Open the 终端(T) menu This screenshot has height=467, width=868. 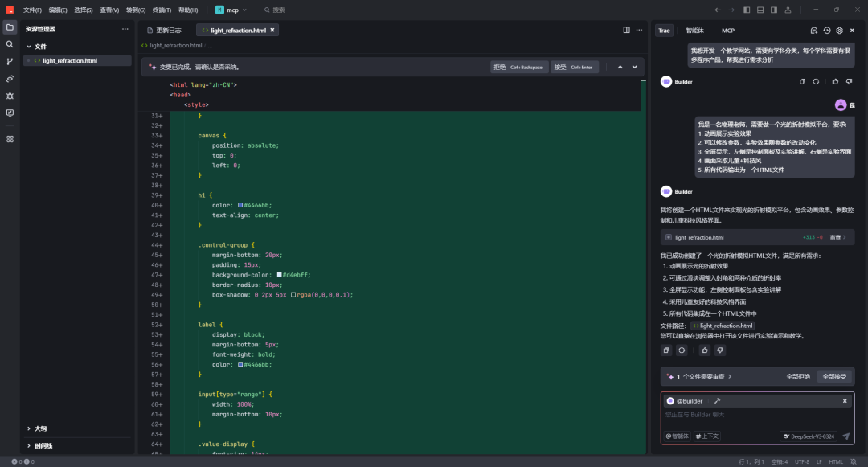coord(162,10)
